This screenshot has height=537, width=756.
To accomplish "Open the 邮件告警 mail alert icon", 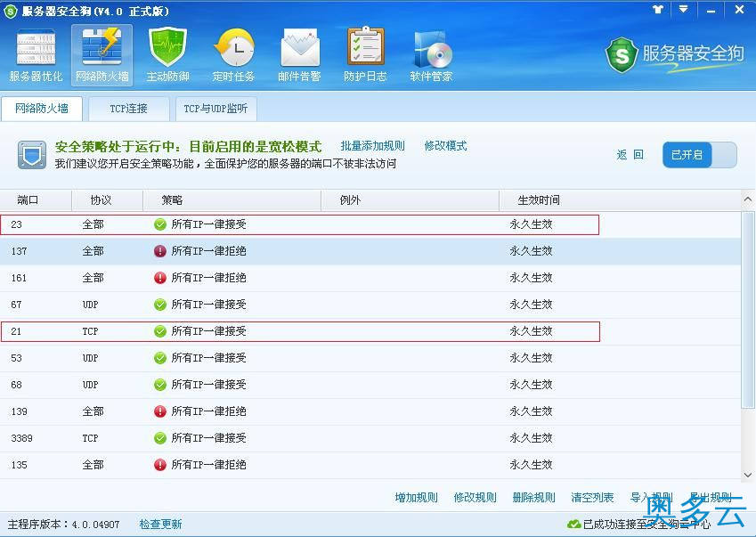I will tap(299, 55).
